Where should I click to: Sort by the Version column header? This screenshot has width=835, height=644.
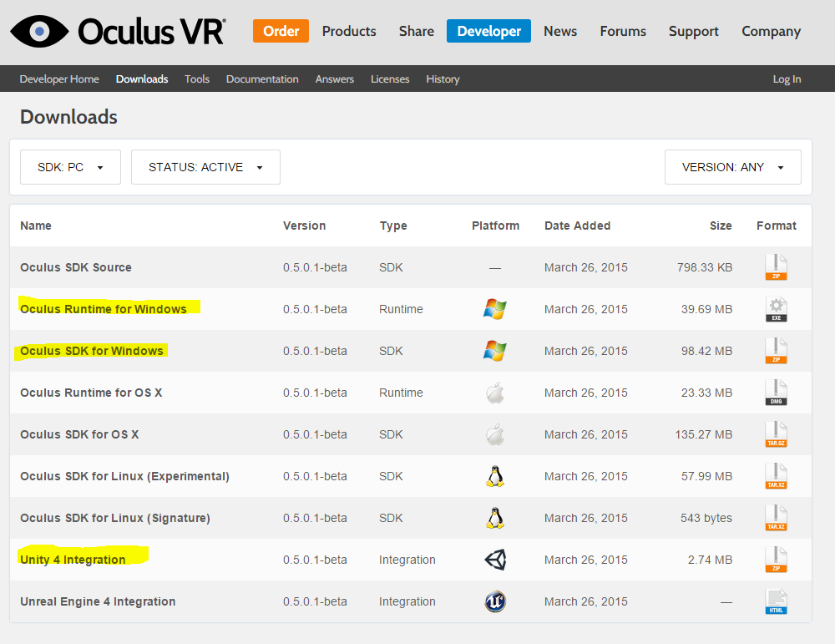[304, 226]
